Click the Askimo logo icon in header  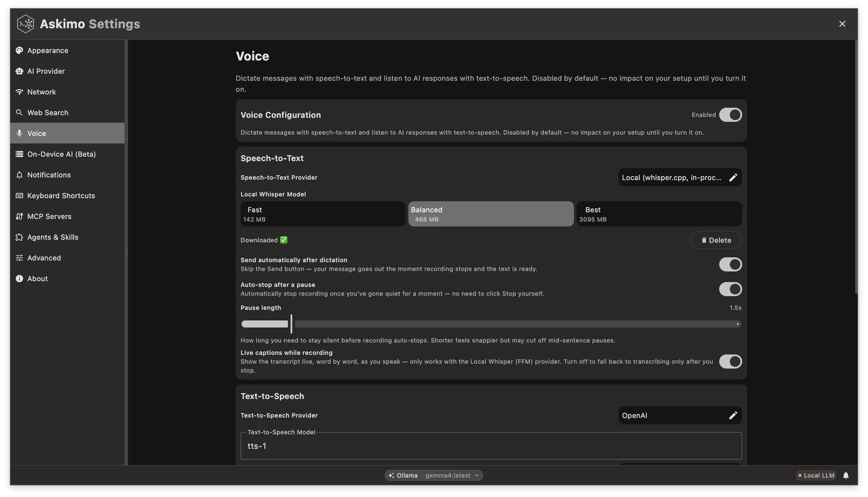25,24
